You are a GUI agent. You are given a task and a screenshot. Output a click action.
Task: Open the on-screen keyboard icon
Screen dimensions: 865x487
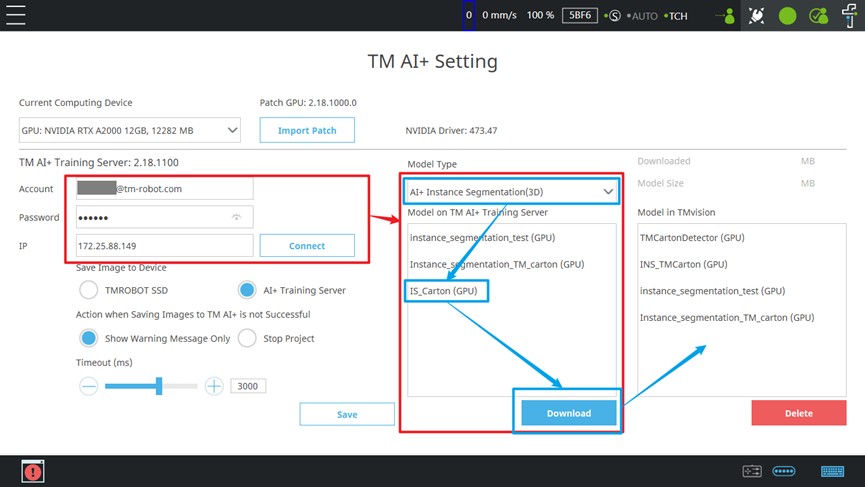tap(832, 471)
